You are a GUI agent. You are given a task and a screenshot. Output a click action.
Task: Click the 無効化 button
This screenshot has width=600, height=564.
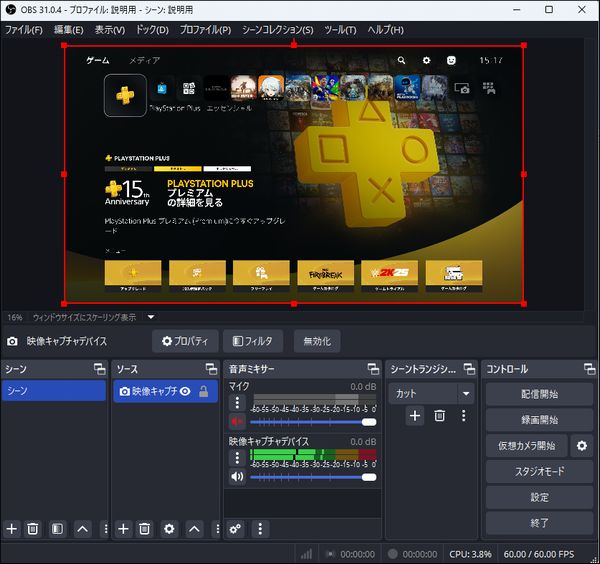click(317, 341)
